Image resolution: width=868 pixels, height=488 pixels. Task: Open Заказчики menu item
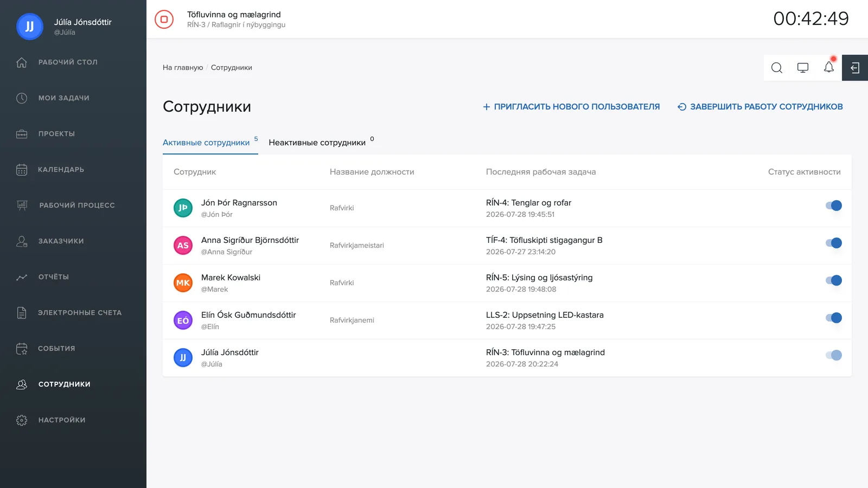pos(61,241)
